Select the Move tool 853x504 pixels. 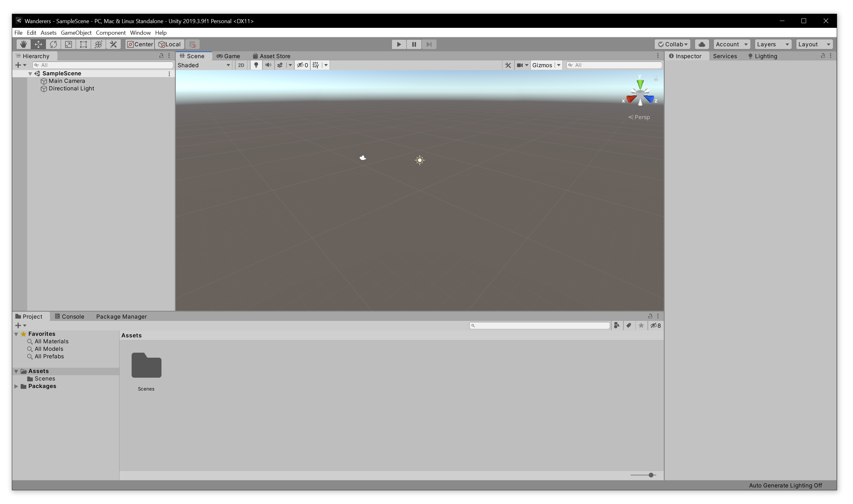(x=38, y=44)
